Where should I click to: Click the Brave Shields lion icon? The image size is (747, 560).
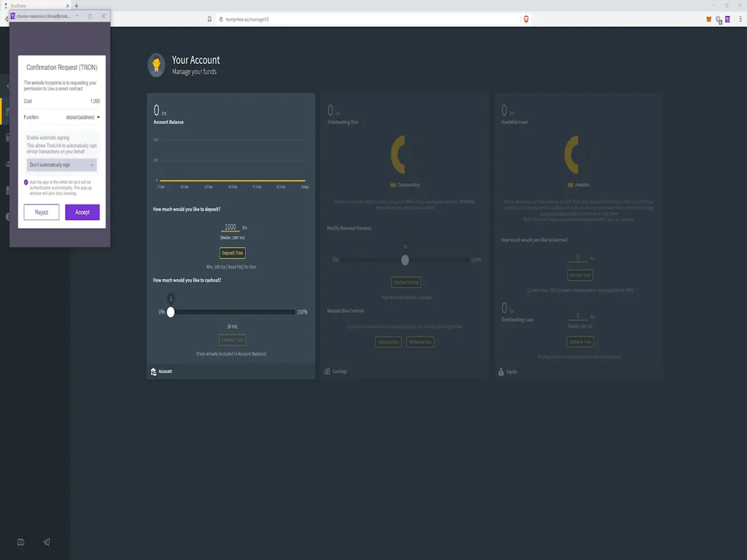[x=527, y=19]
